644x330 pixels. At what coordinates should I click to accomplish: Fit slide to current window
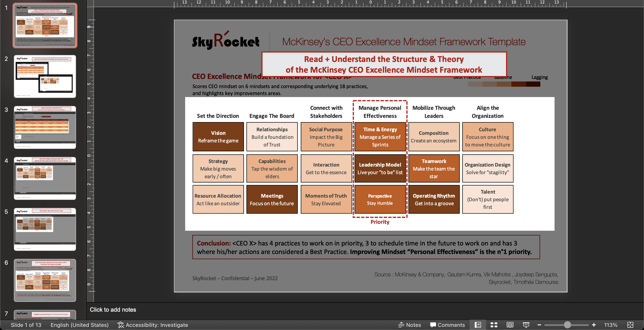(630, 325)
